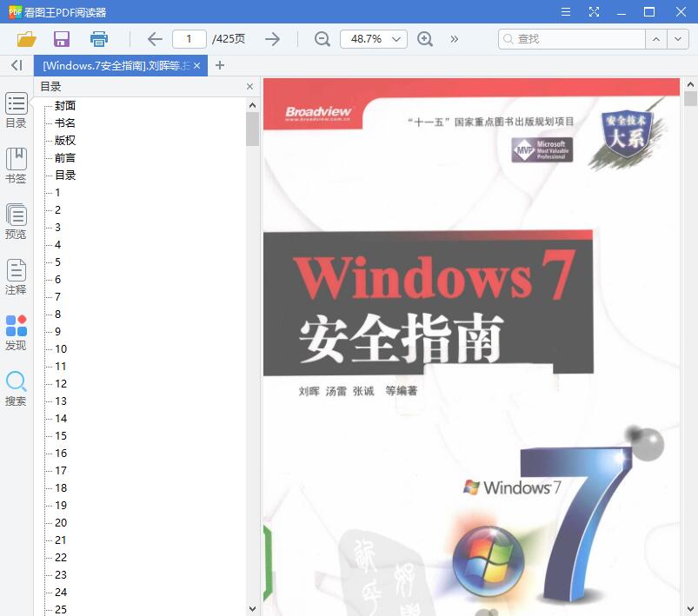This screenshot has width=698, height=616.
Task: Open the 注释 annotations sidebar panel
Action: [16, 277]
